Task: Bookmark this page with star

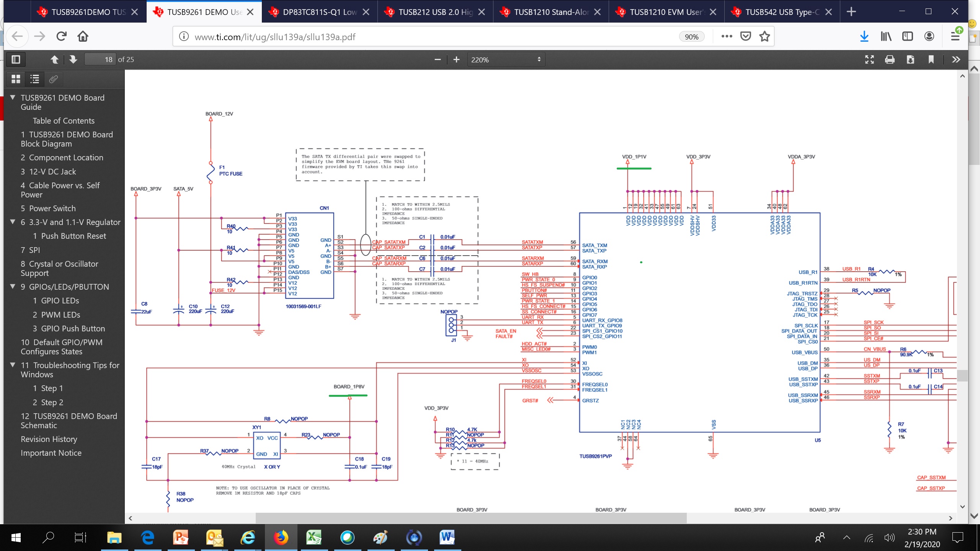Action: pyautogui.click(x=764, y=37)
